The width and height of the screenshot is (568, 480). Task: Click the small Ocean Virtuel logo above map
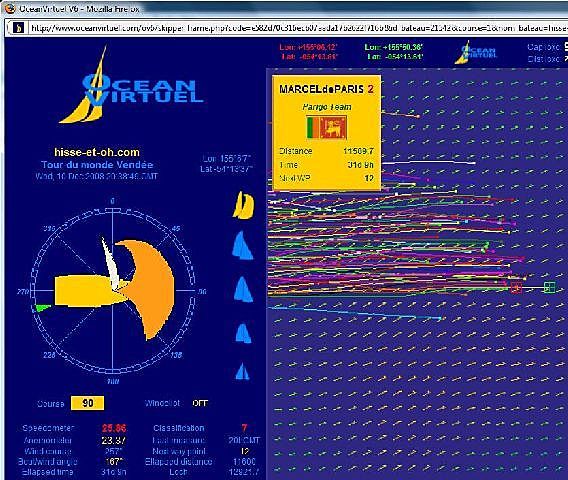click(x=476, y=53)
